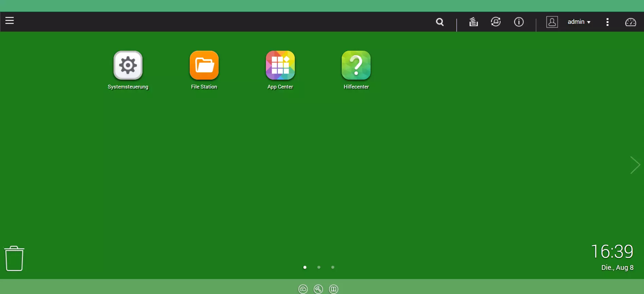Viewport: 644px width, 294px height.
Task: Open the three-dot more options menu
Action: point(607,22)
